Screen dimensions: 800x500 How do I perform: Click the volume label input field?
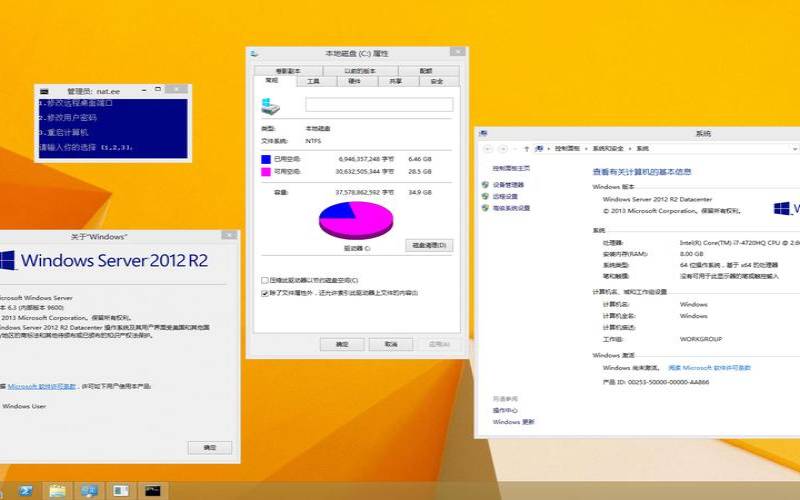point(379,105)
